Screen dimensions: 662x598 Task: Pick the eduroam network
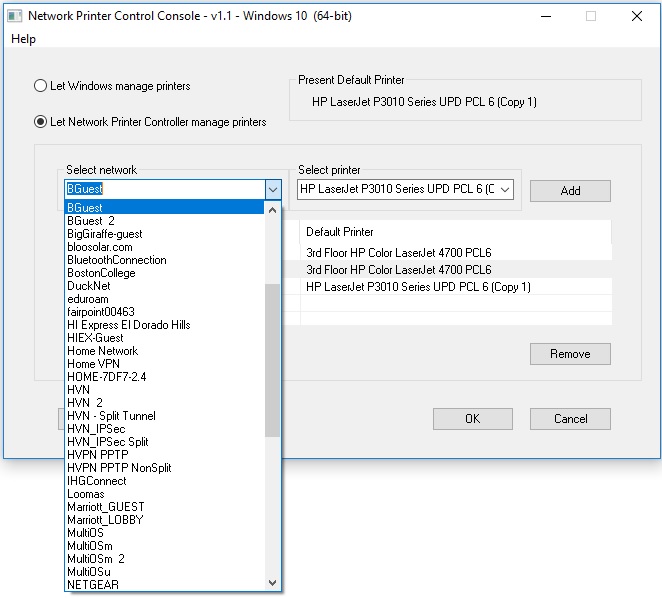pos(165,299)
